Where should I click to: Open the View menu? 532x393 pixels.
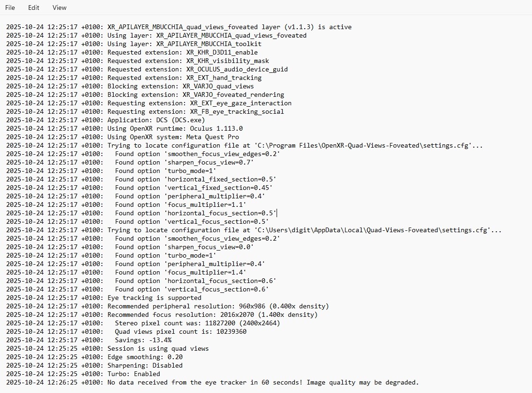point(59,8)
